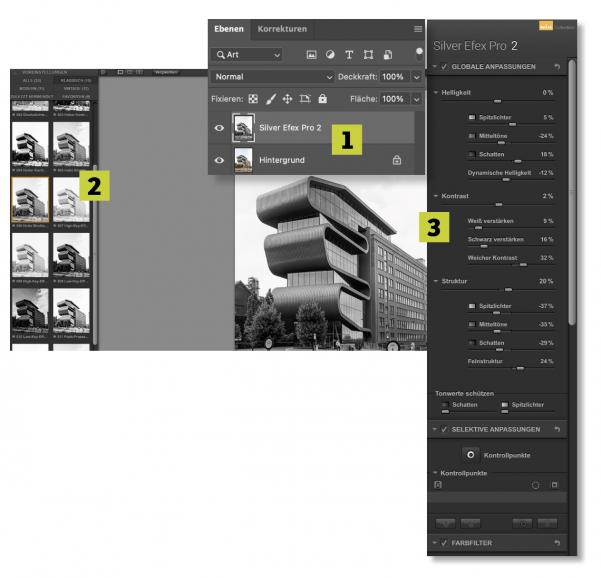Image resolution: width=601 pixels, height=578 pixels.
Task: Filter layers by type layers icon
Action: tap(349, 55)
